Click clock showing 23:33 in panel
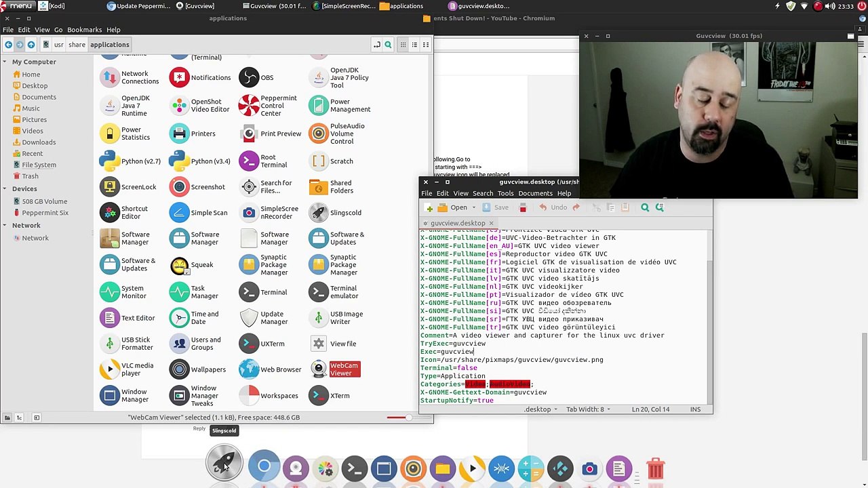This screenshot has width=868, height=488. (x=845, y=6)
